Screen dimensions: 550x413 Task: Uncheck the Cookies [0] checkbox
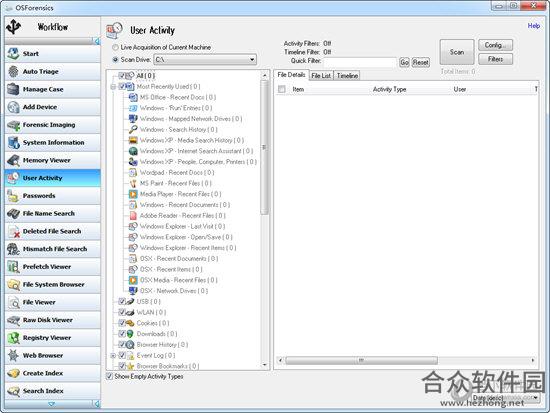[122, 323]
